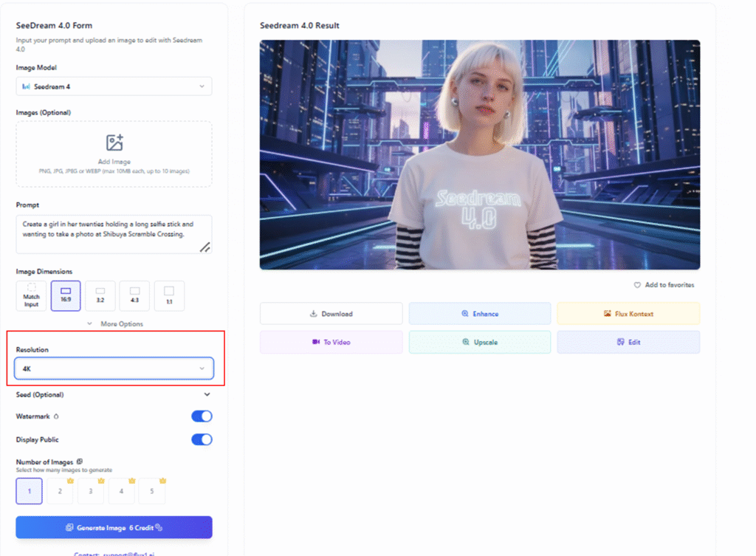Screen dimensions: 756x556
Task: Download the generated result image
Action: pos(331,314)
